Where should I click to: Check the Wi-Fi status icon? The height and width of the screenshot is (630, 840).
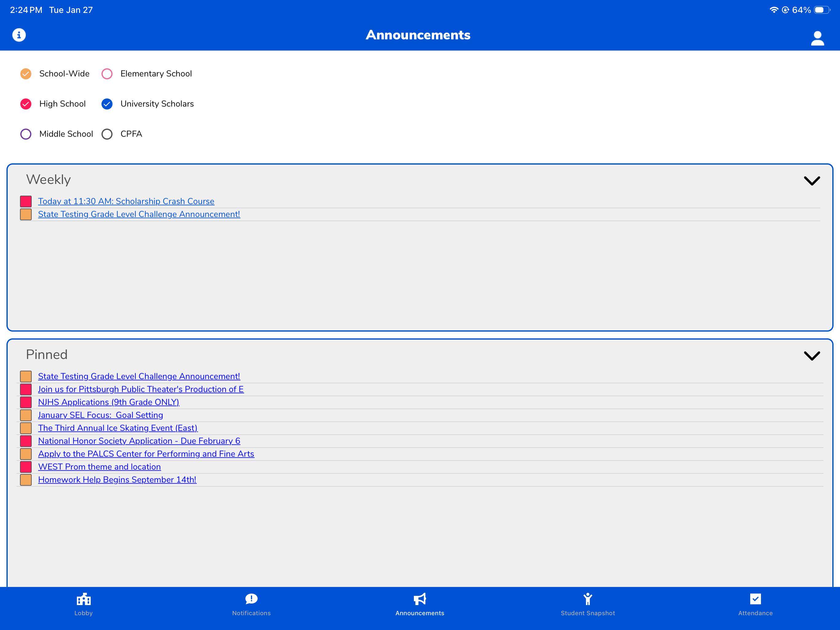pyautogui.click(x=774, y=10)
